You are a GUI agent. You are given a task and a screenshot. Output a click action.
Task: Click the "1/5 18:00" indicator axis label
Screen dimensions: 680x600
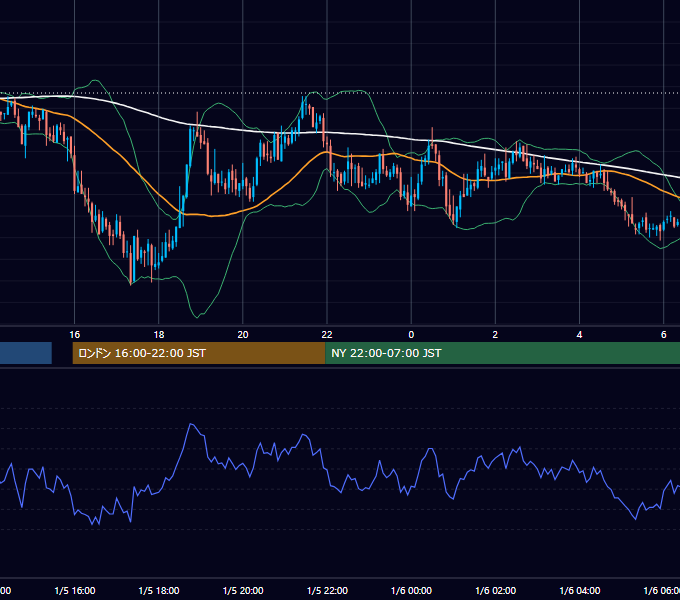[159, 591]
